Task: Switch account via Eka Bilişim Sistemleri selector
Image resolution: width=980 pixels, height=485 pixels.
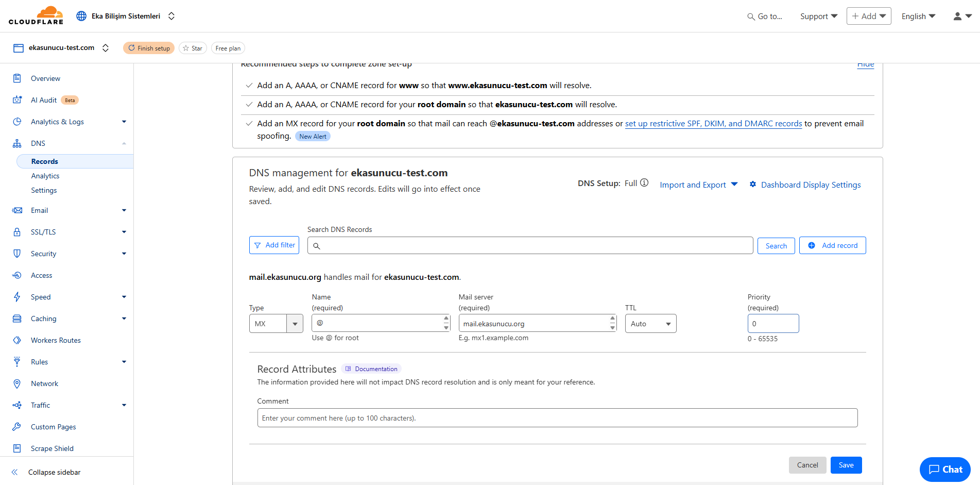Action: point(171,16)
